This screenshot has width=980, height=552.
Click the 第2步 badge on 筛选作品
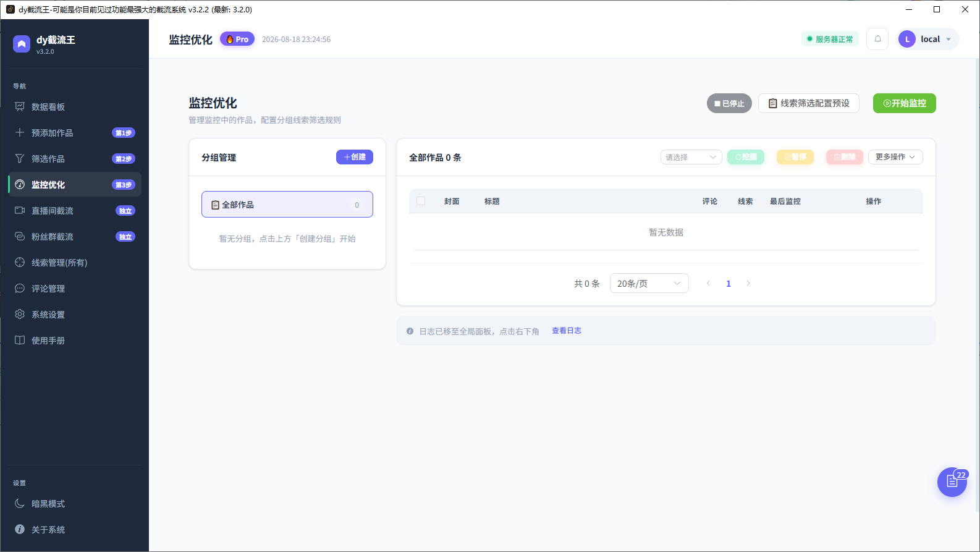(x=124, y=159)
